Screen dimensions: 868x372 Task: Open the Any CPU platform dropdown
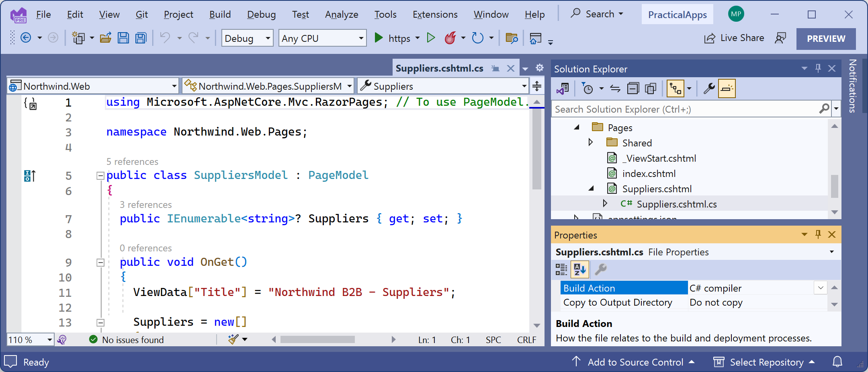point(323,38)
